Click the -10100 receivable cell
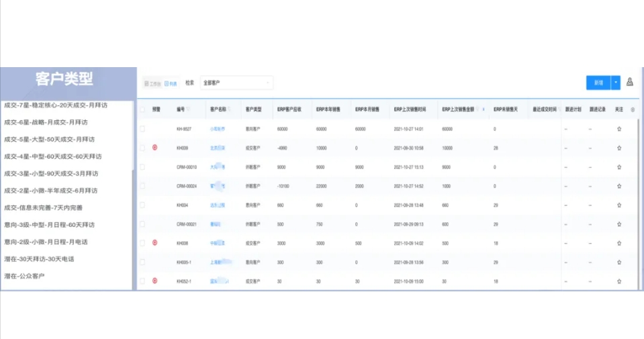644x339 pixels. click(x=283, y=186)
